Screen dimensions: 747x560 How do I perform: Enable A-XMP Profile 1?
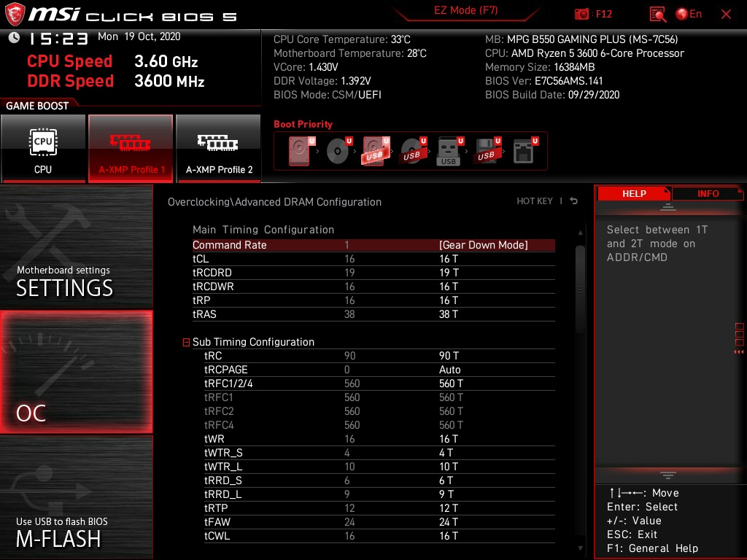click(x=131, y=148)
